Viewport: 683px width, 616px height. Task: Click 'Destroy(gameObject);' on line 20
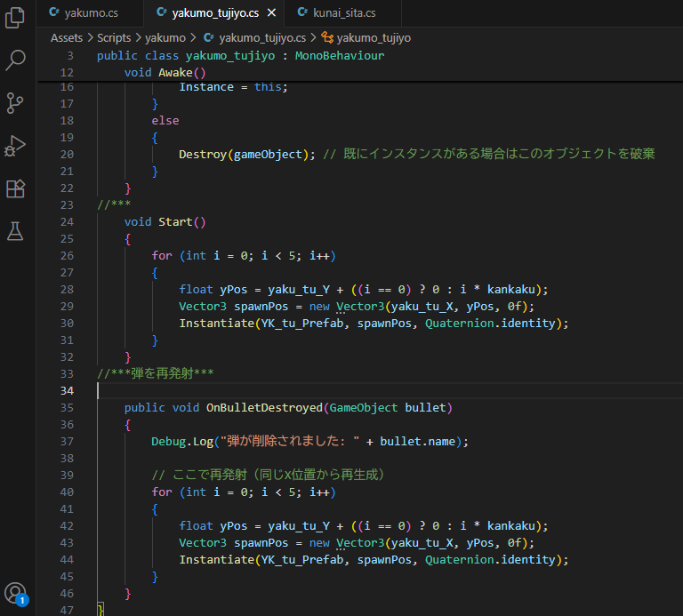(x=247, y=155)
